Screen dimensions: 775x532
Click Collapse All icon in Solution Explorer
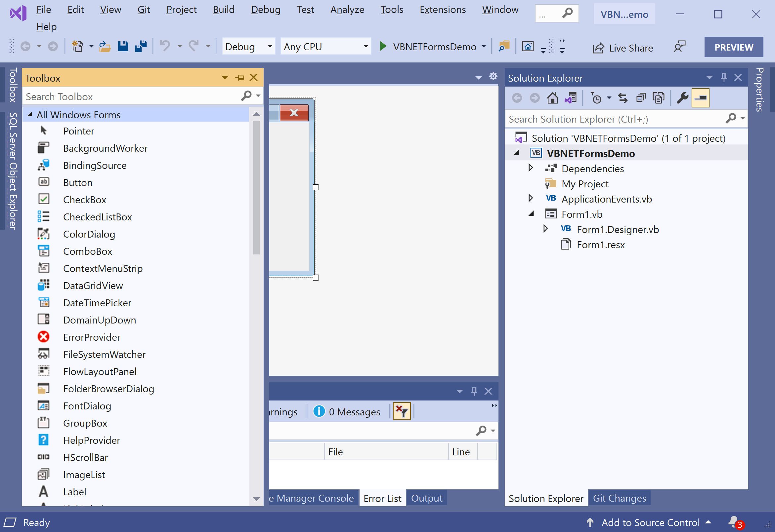click(x=641, y=98)
